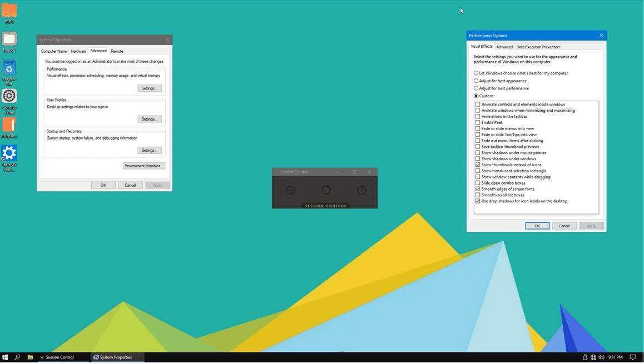Uncheck drop shadows for icon labels
The height and width of the screenshot is (363, 644).
point(478,201)
